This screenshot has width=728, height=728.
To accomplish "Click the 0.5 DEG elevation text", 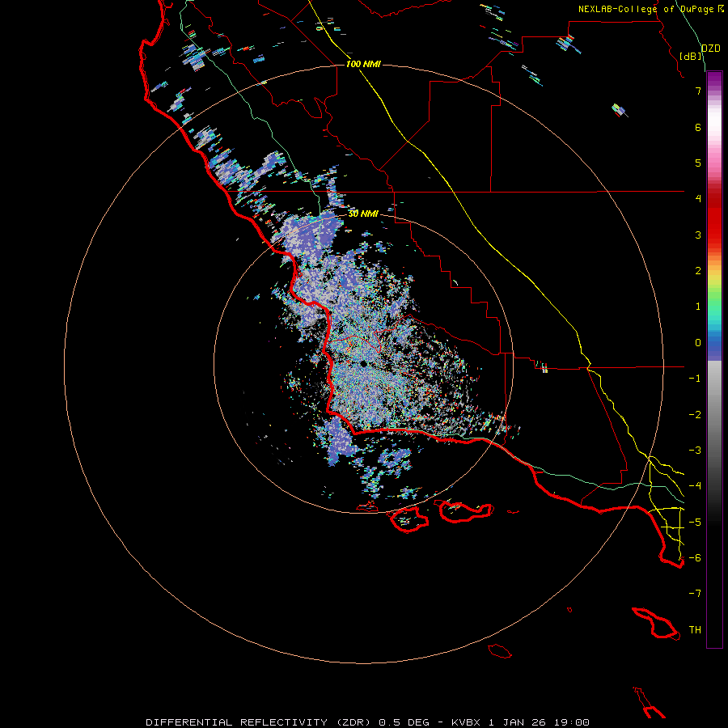I will pyautogui.click(x=404, y=722).
